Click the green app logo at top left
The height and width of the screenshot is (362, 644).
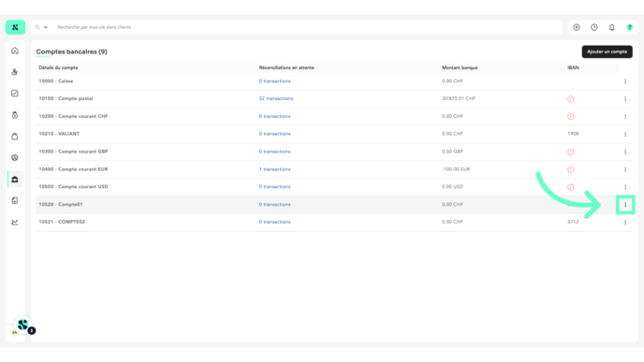(x=15, y=27)
